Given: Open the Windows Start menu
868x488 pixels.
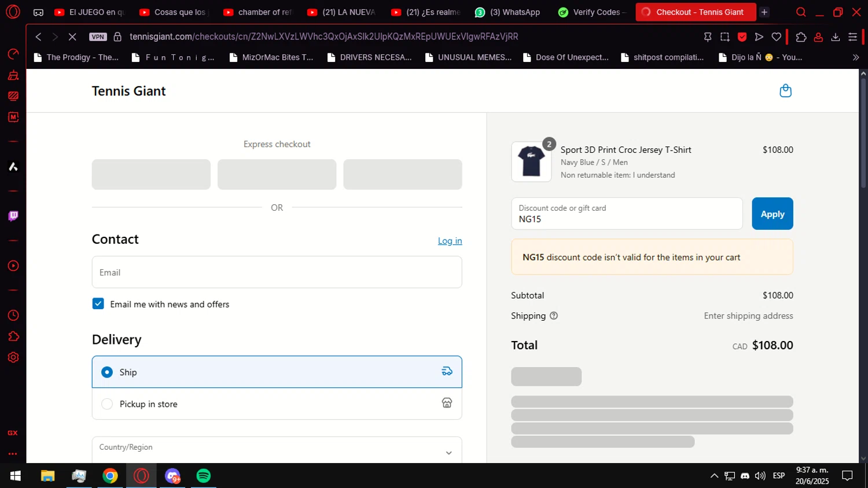Looking at the screenshot, I should pyautogui.click(x=16, y=476).
